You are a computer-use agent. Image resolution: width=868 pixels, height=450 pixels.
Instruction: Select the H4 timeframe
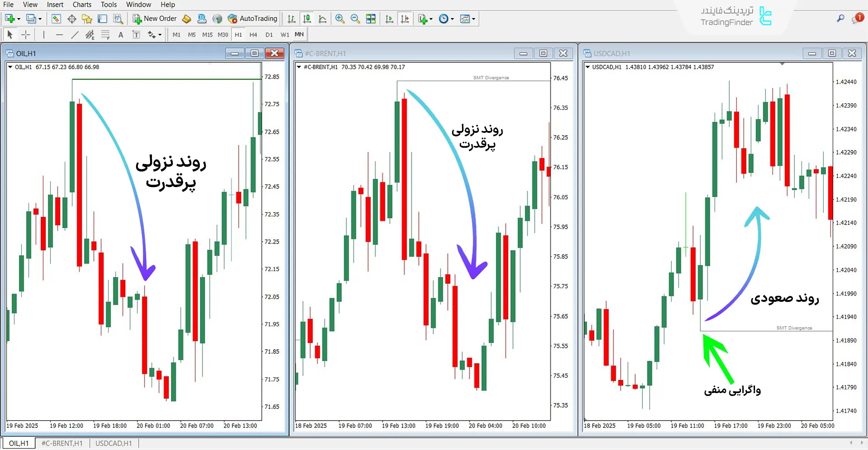pyautogui.click(x=253, y=35)
